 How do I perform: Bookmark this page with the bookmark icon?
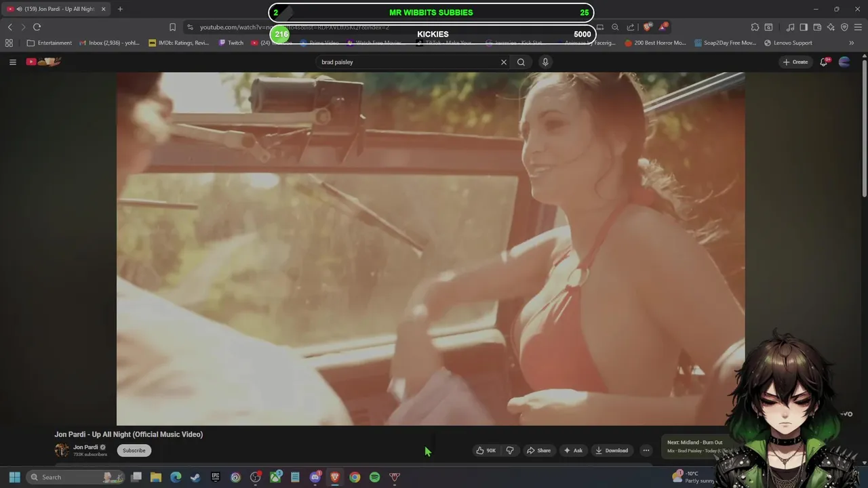[172, 27]
